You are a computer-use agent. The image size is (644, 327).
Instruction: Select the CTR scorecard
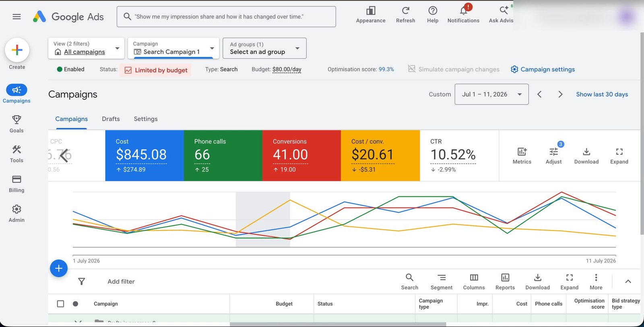pyautogui.click(x=459, y=155)
